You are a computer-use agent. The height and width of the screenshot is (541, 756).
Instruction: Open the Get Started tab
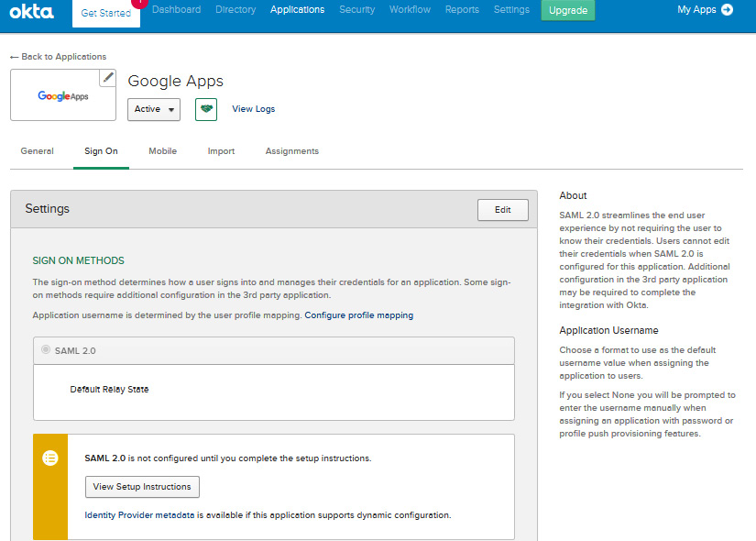pos(106,14)
